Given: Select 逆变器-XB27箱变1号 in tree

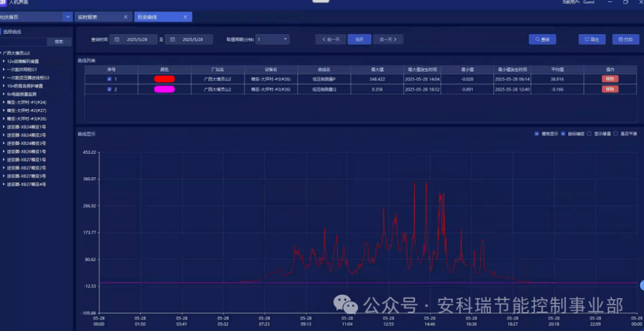Looking at the screenshot, I should (26, 160).
